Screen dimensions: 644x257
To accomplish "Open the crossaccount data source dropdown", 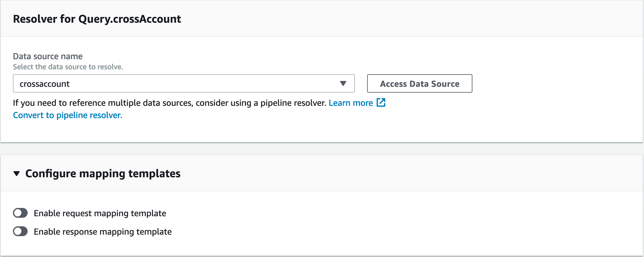I will click(x=184, y=83).
